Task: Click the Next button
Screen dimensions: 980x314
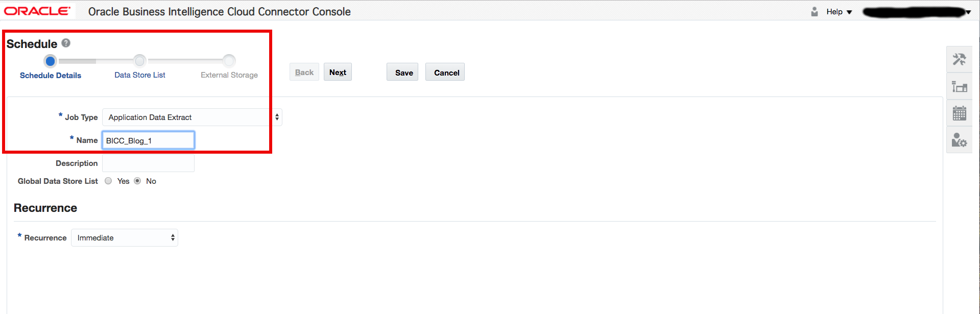Action: click(338, 73)
